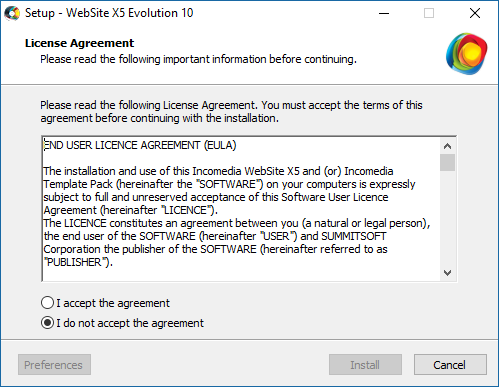Click the 'I do not accept the agreement' label text
Viewport: 499px width, 387px height.
(130, 323)
